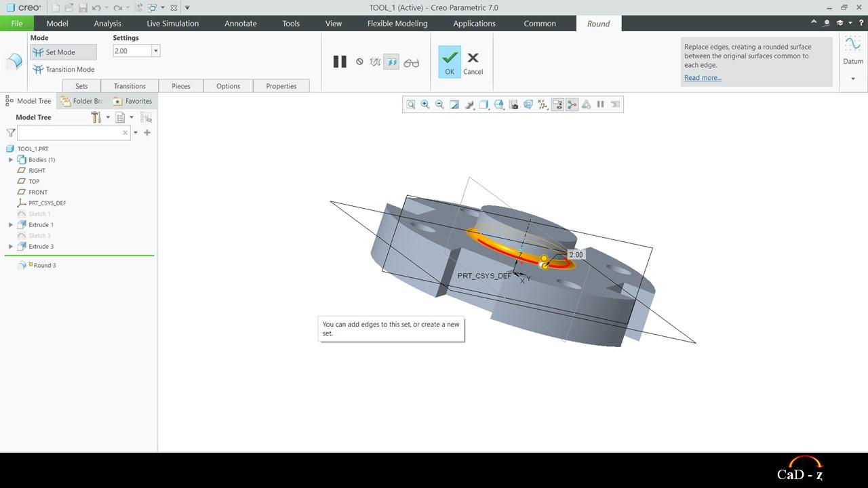Expand the Extrude 3 tree node

click(11, 247)
